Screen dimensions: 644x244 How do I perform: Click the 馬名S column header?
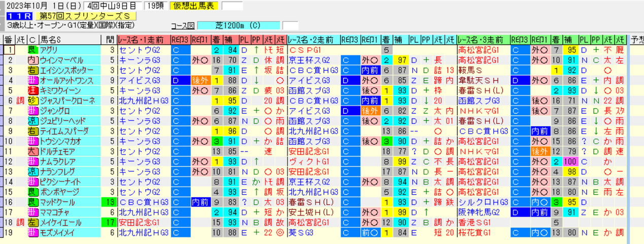click(x=71, y=40)
